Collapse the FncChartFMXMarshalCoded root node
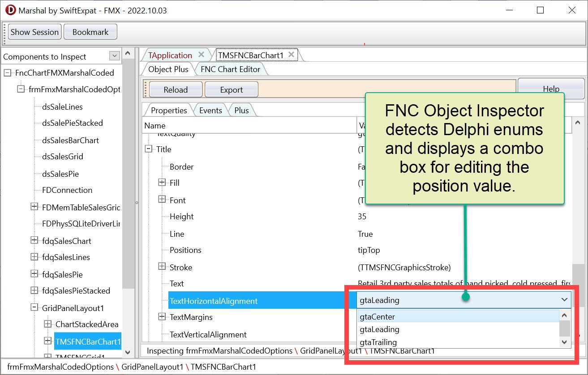This screenshot has width=588, height=375. (x=7, y=72)
